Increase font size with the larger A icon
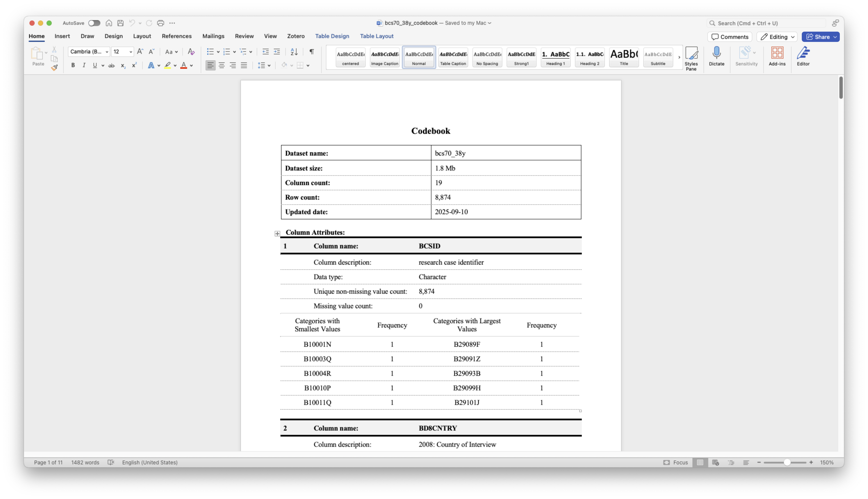Image resolution: width=868 pixels, height=499 pixels. point(140,52)
